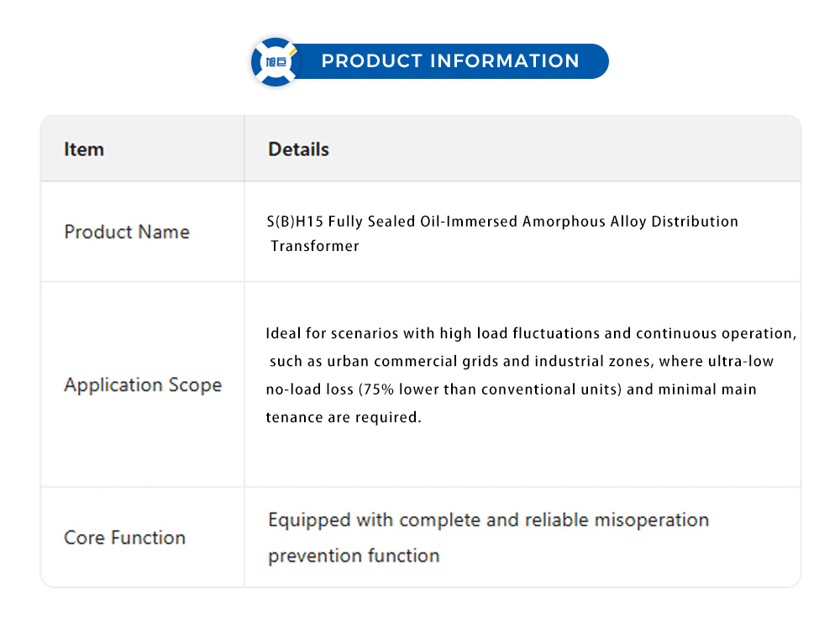Click the S(B)H15 model code text
Viewport: 840px width, 638px height.
pyautogui.click(x=288, y=222)
